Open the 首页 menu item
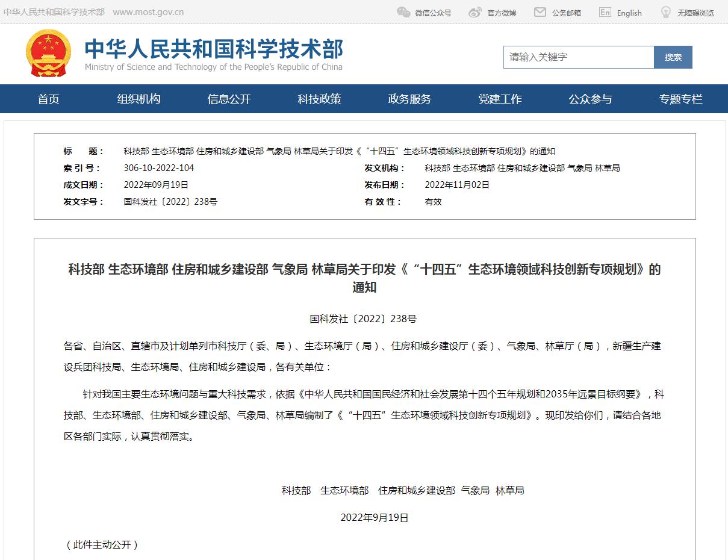 point(48,99)
